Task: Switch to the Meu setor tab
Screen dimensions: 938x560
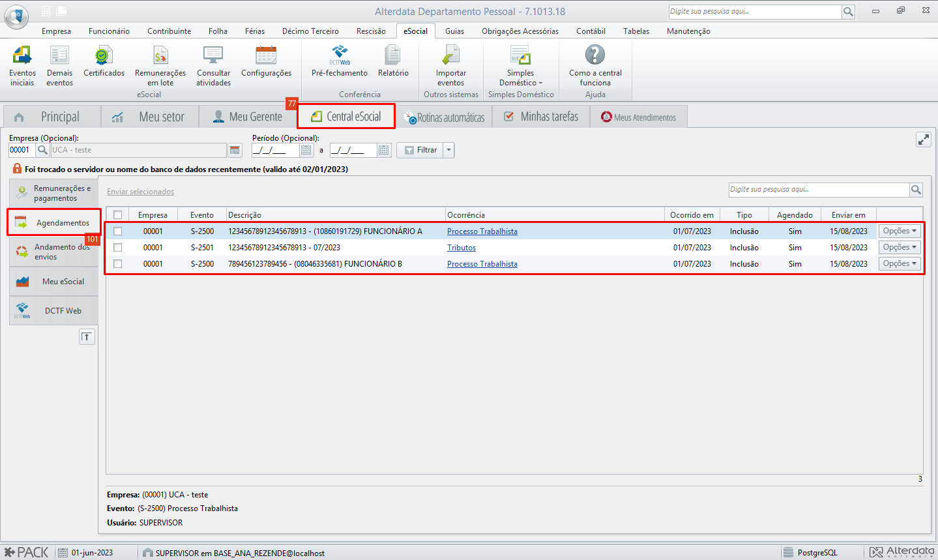Action: [151, 117]
